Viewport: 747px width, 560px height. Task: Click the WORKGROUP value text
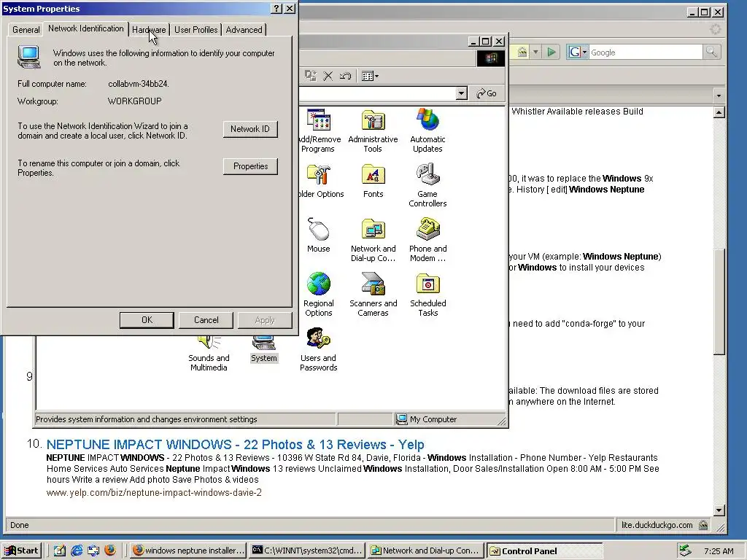(135, 101)
